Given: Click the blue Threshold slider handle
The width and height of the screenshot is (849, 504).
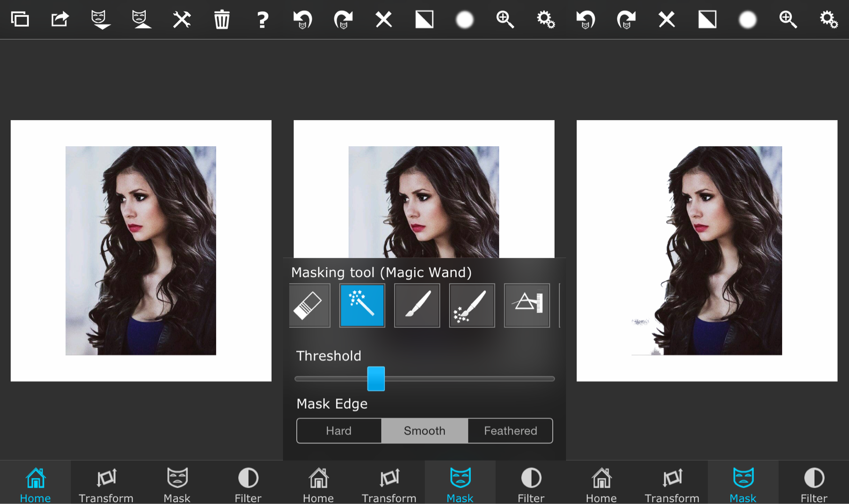Looking at the screenshot, I should [x=376, y=379].
